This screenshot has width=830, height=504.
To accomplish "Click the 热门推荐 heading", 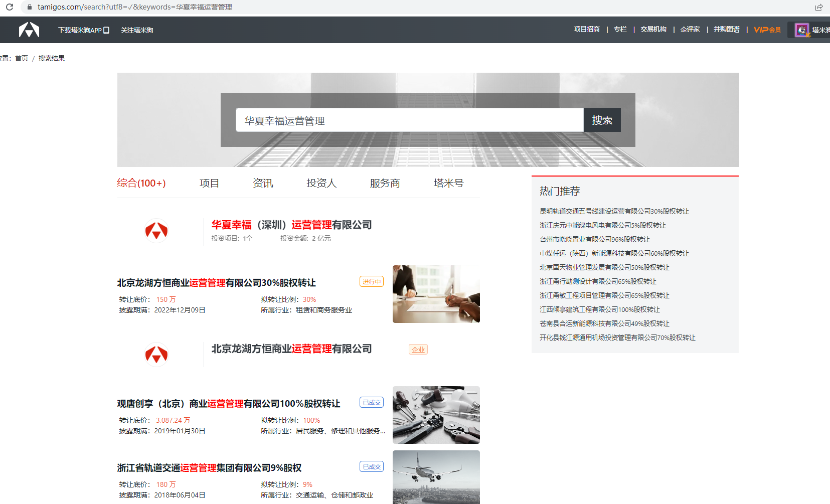I will tap(560, 191).
